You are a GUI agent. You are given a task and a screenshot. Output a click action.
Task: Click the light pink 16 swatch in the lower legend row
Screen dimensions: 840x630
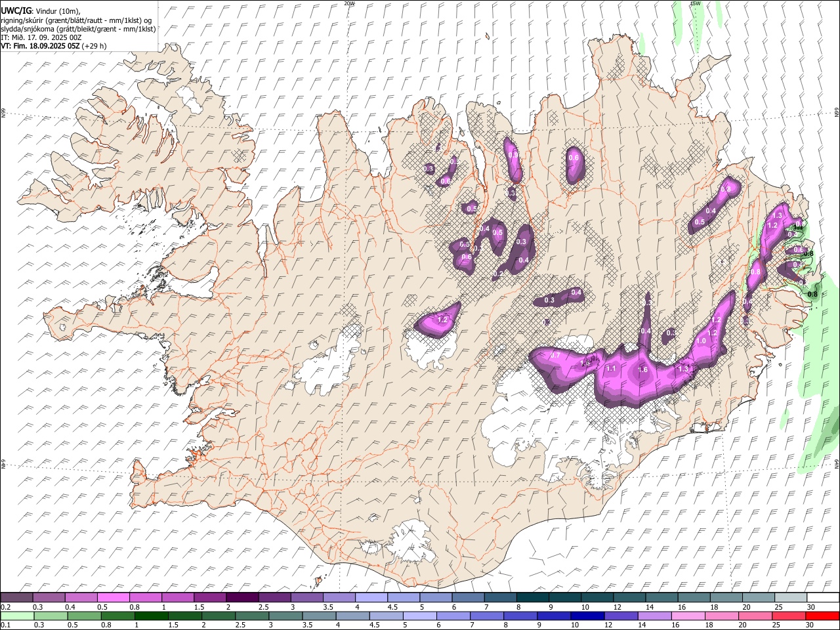(688, 616)
